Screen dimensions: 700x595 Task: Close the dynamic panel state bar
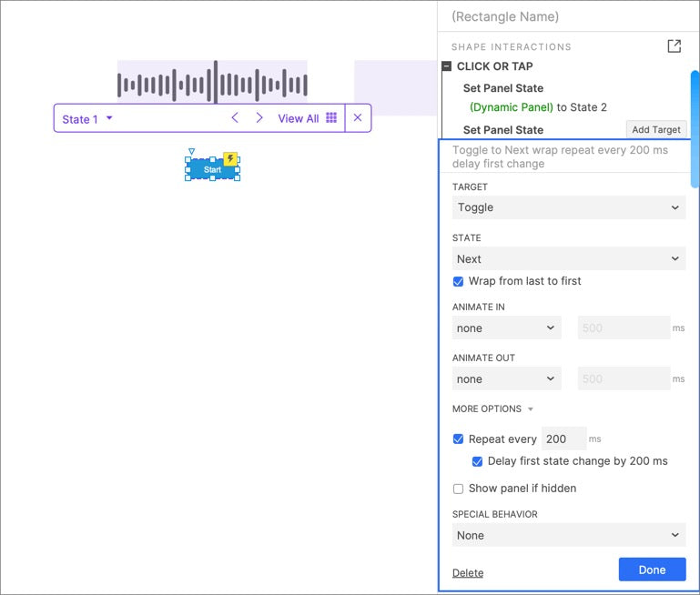tap(358, 118)
